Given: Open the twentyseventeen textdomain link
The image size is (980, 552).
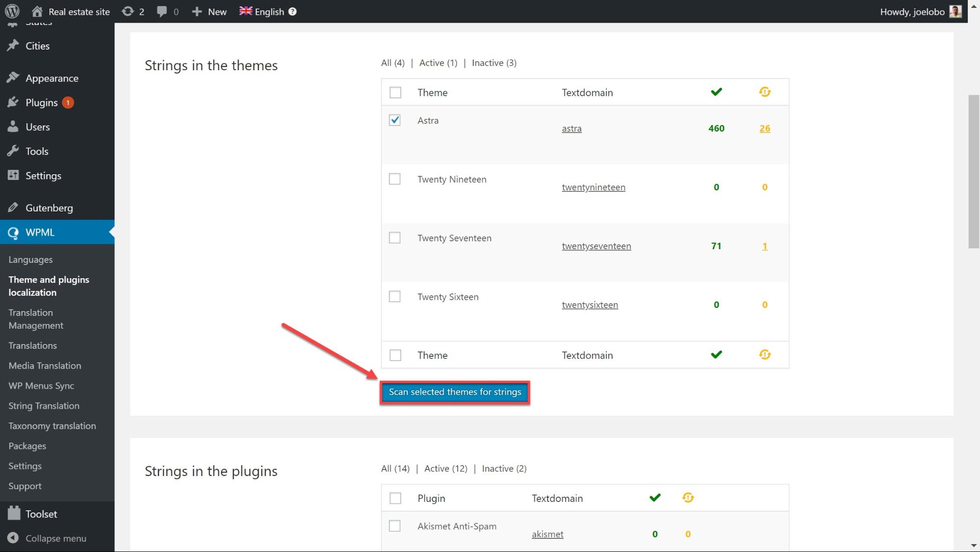Looking at the screenshot, I should tap(596, 246).
